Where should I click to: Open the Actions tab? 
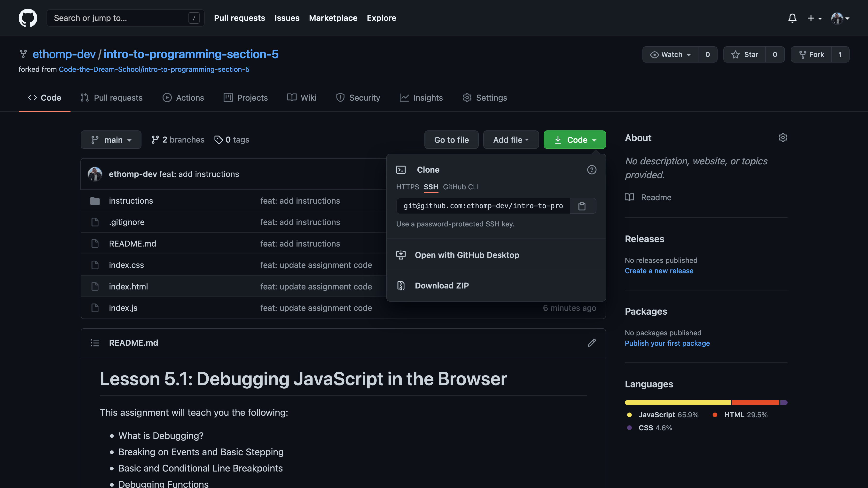[183, 97]
